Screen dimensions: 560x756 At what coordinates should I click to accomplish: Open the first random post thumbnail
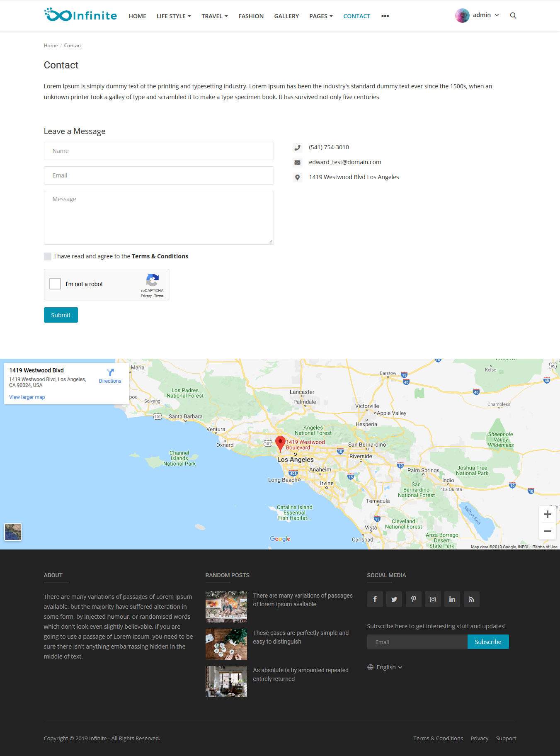[226, 607]
